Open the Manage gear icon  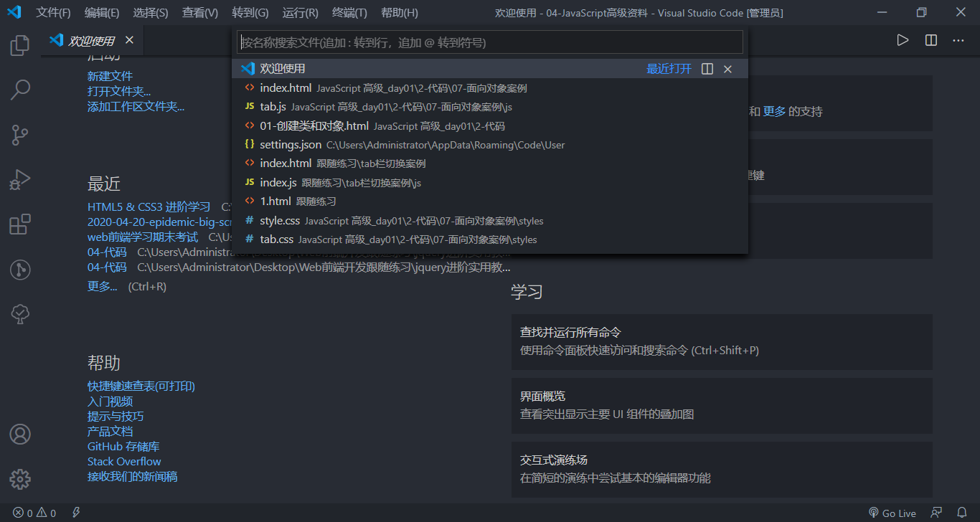click(19, 479)
